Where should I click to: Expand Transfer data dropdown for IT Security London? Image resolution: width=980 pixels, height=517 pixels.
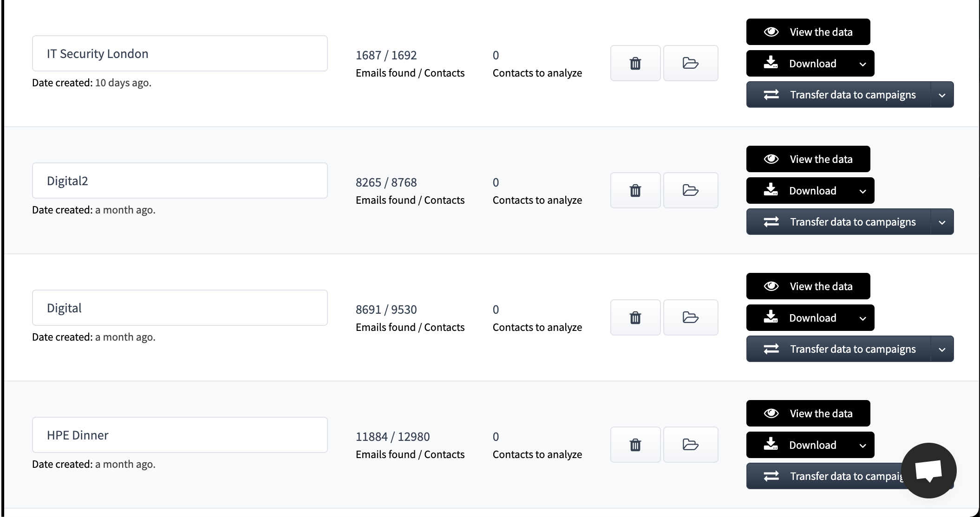click(942, 95)
